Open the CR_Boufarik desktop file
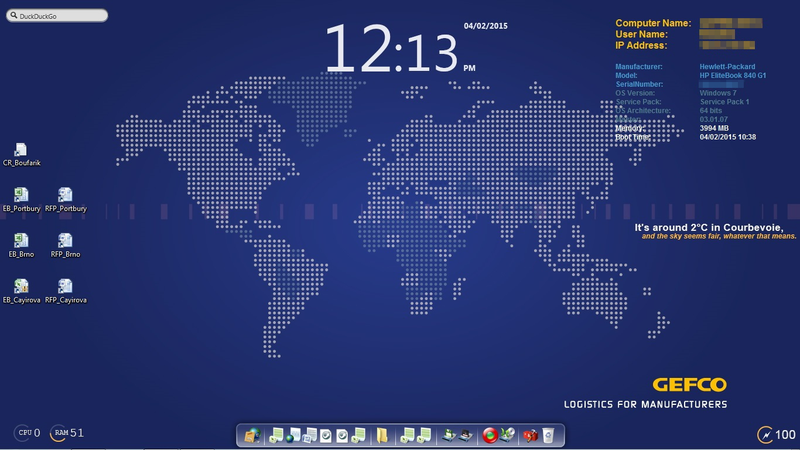Image resolution: width=800 pixels, height=450 pixels. click(21, 155)
